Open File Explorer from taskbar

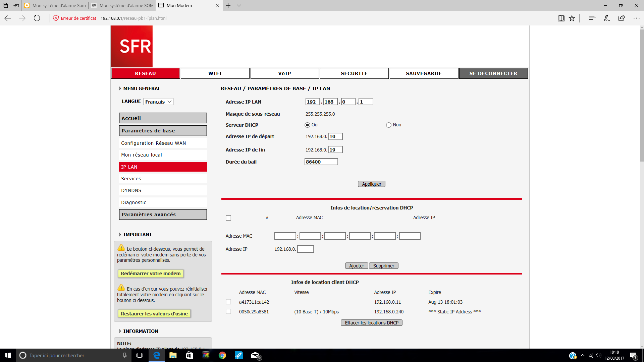click(173, 355)
